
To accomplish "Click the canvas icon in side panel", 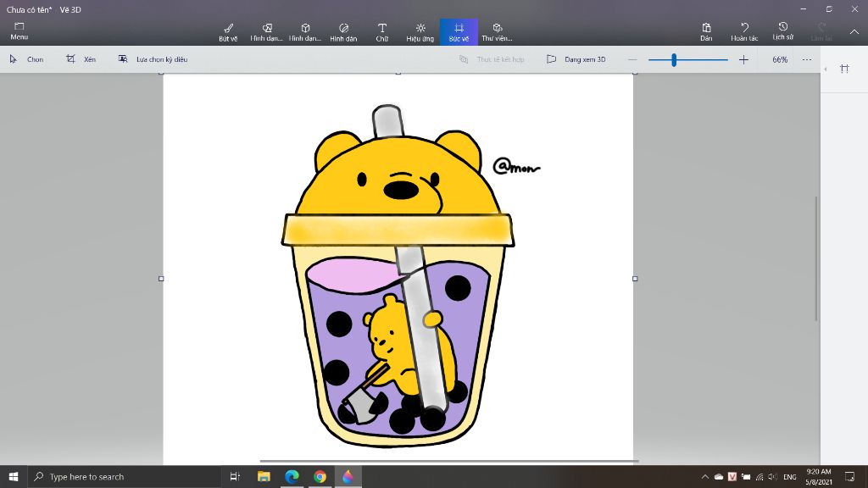I will click(x=844, y=69).
